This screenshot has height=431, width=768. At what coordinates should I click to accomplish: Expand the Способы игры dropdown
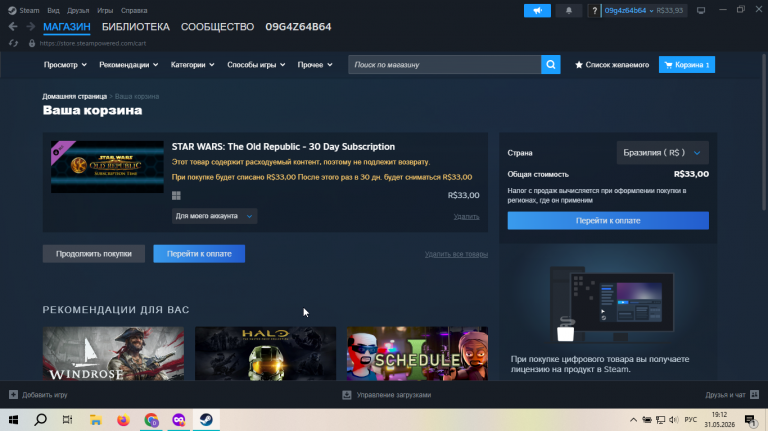(256, 65)
